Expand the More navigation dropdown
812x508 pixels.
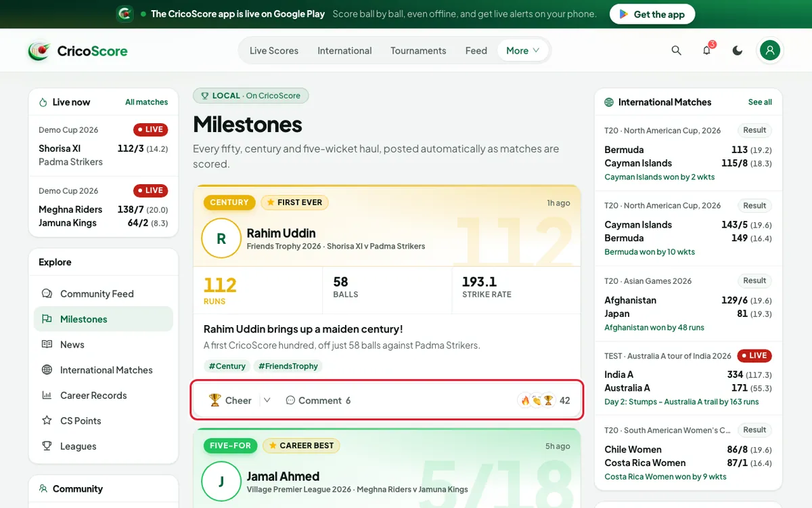522,51
